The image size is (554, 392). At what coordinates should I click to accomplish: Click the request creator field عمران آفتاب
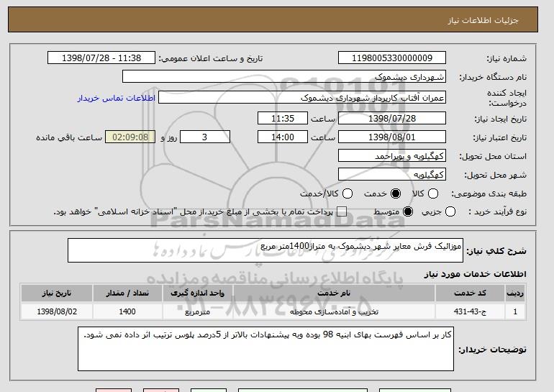(x=302, y=98)
